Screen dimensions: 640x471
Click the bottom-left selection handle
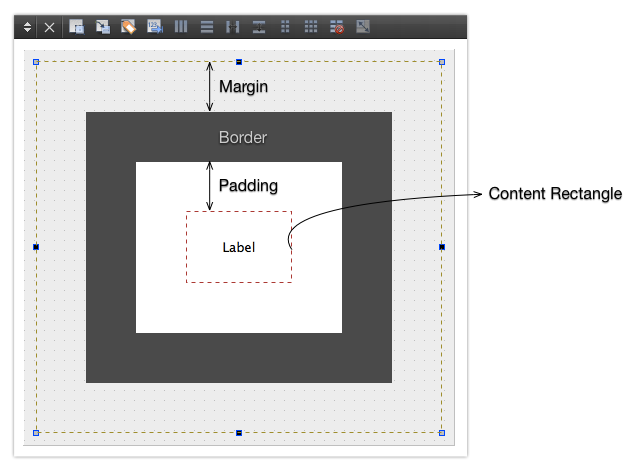click(36, 433)
